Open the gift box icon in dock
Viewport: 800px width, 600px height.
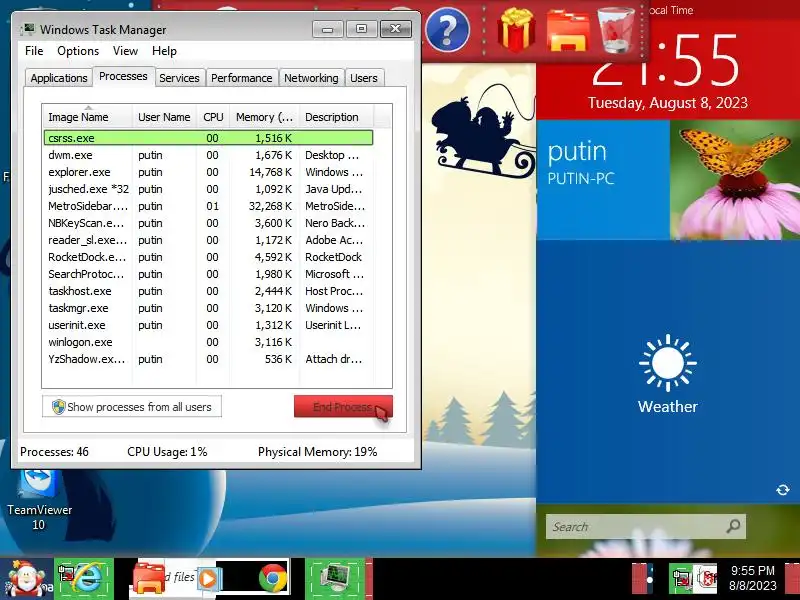516,30
